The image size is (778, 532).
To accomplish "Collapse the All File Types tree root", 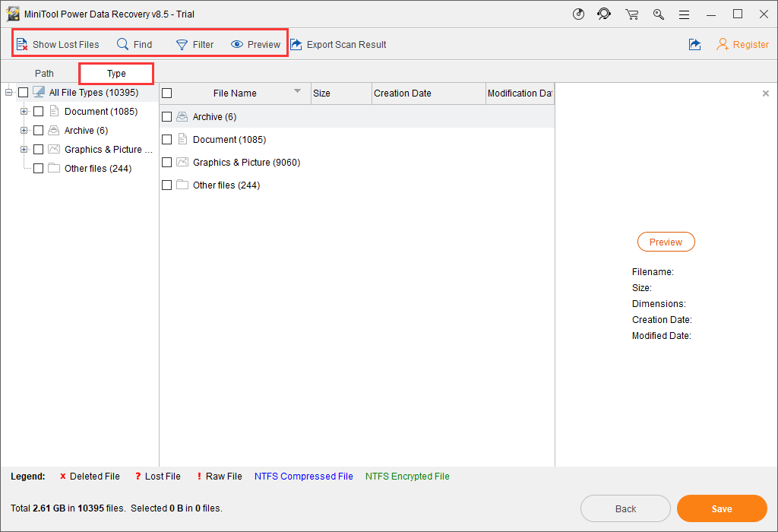I will click(x=9, y=93).
